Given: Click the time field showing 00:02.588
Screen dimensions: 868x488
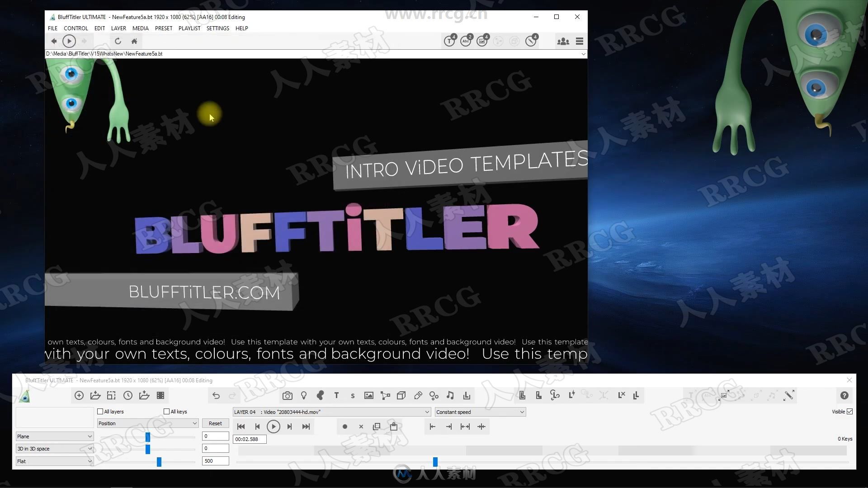Looking at the screenshot, I should pyautogui.click(x=250, y=439).
